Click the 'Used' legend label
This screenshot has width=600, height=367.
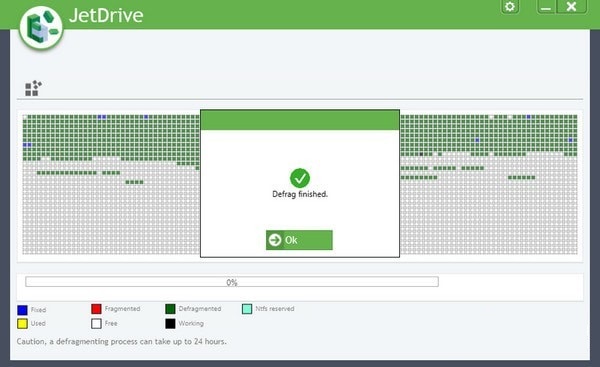38,323
